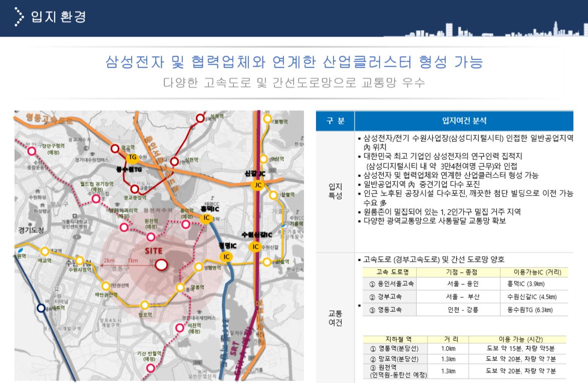This screenshot has height=383, width=588.
Task: Select the red 성복역 station circle
Action: [200, 119]
